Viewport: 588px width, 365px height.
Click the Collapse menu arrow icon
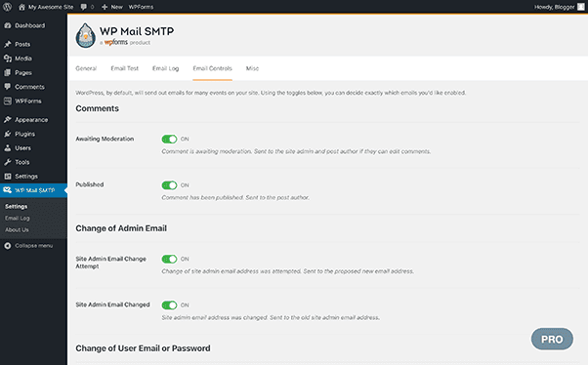(x=8, y=246)
